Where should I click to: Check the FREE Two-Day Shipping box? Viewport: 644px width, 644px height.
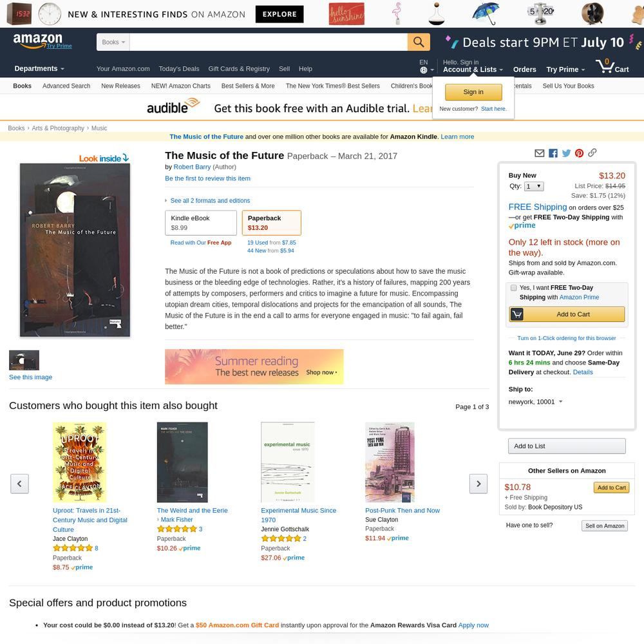click(513, 288)
